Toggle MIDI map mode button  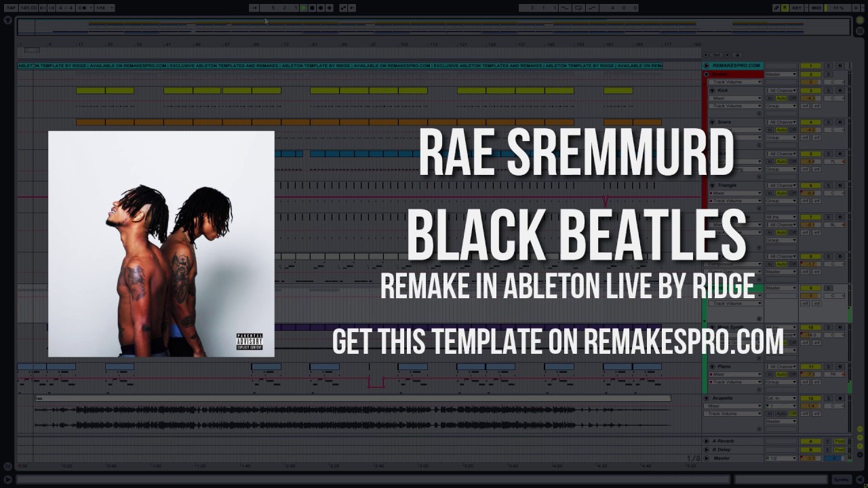(816, 7)
